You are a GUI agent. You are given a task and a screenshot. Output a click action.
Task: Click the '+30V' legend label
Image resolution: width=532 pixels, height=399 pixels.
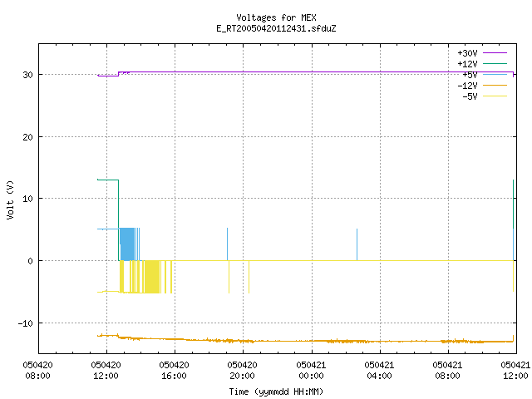click(x=467, y=53)
